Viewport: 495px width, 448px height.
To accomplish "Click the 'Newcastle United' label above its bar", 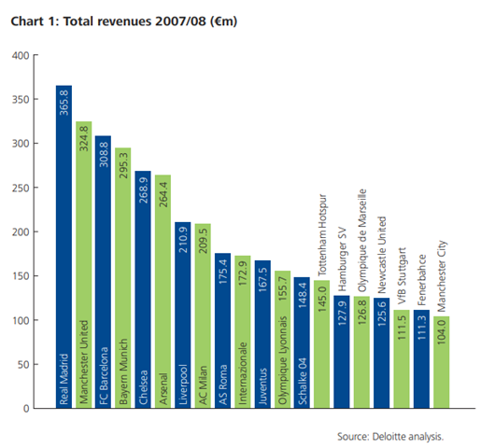I will click(x=382, y=255).
